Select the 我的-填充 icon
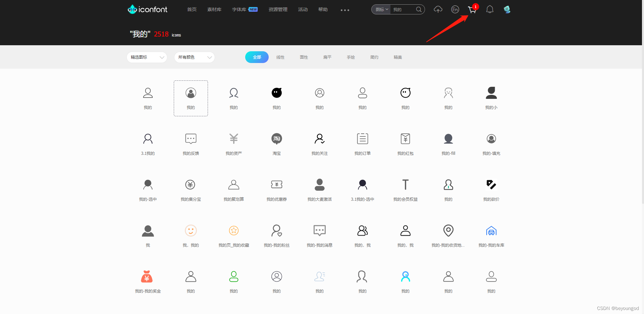This screenshot has height=314, width=644. click(x=491, y=139)
